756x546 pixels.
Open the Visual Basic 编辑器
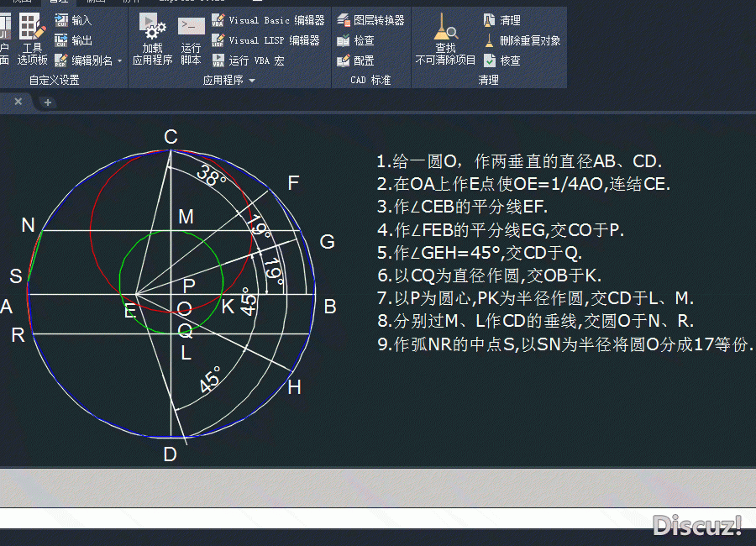268,20
